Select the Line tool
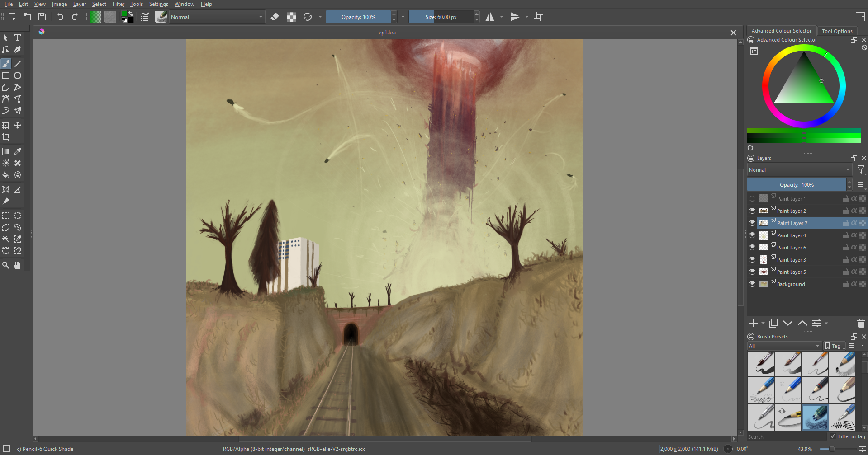868x455 pixels. pyautogui.click(x=18, y=64)
